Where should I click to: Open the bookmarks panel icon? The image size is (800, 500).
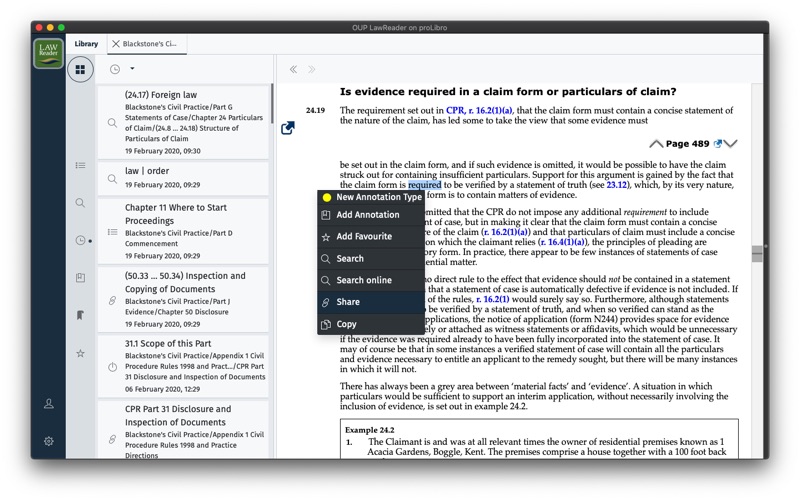coord(80,315)
